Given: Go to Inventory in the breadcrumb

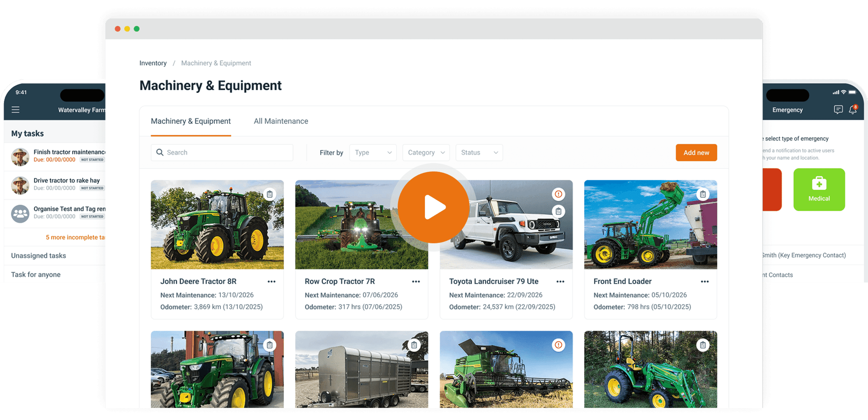Looking at the screenshot, I should pyautogui.click(x=153, y=63).
